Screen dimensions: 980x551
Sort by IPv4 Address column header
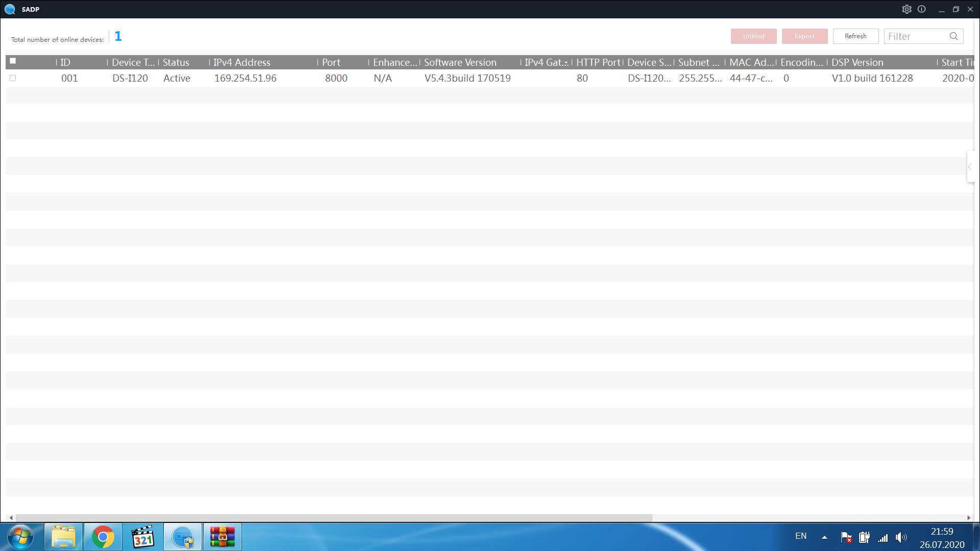tap(242, 62)
